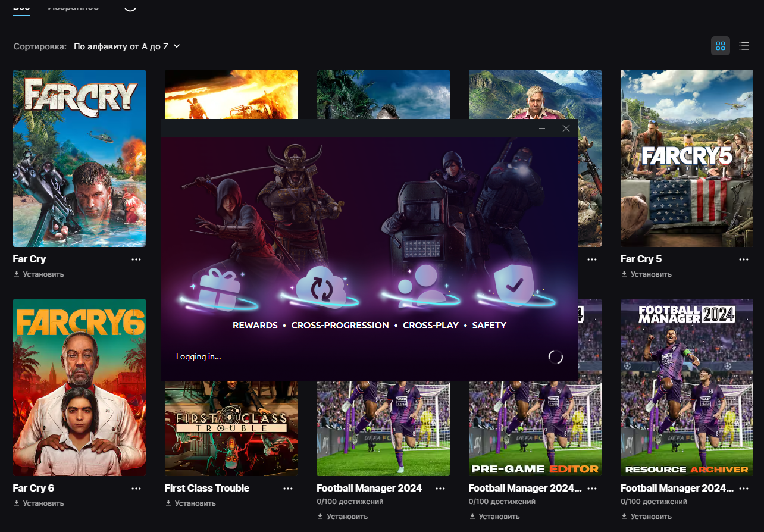Click the "Far Cry" game title
764x532 pixels.
click(29, 259)
